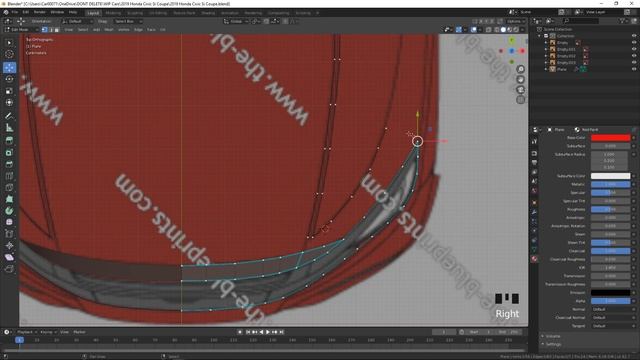The height and width of the screenshot is (360, 640).
Task: Click the Metallic slider
Action: click(611, 184)
